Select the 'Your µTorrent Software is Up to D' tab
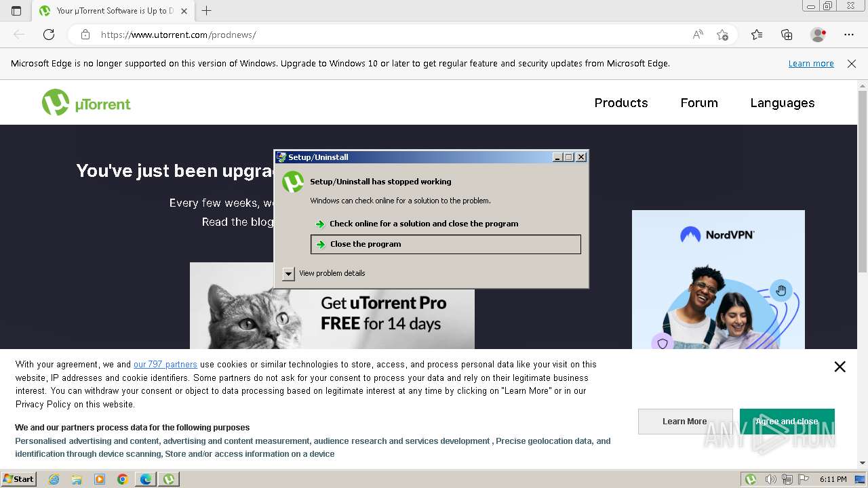The image size is (868, 488). tap(115, 11)
